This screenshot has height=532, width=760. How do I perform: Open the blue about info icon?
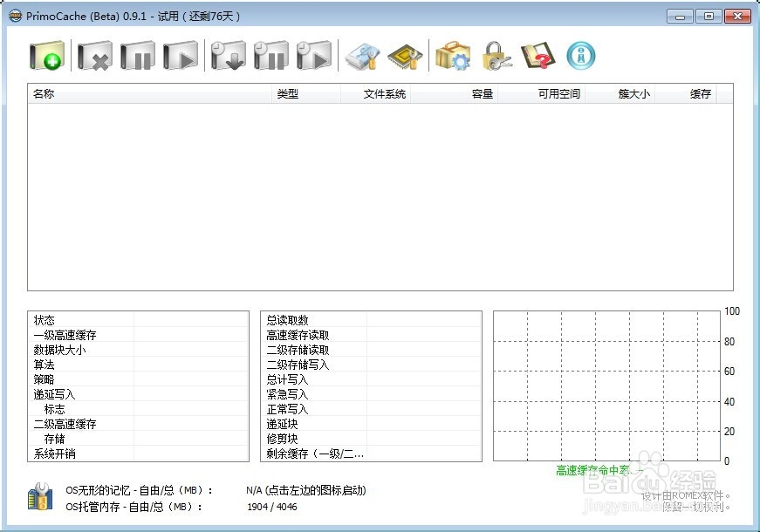pyautogui.click(x=580, y=55)
